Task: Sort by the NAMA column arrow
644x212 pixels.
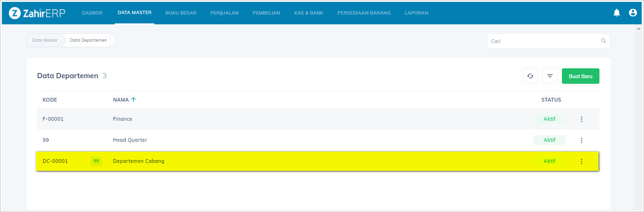Action: [x=134, y=100]
